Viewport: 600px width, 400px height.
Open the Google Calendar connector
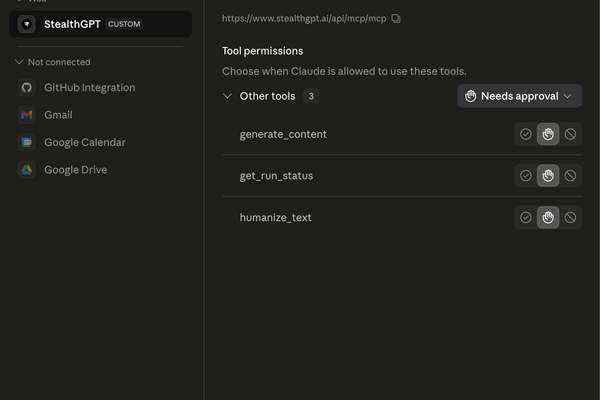click(x=100, y=142)
